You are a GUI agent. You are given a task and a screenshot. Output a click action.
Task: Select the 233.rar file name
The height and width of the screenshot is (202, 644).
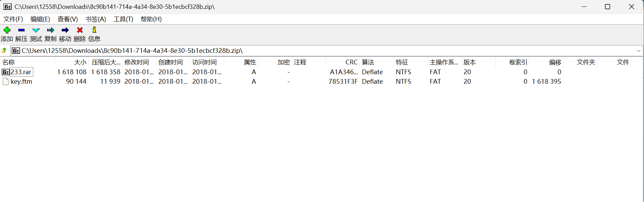pos(21,72)
